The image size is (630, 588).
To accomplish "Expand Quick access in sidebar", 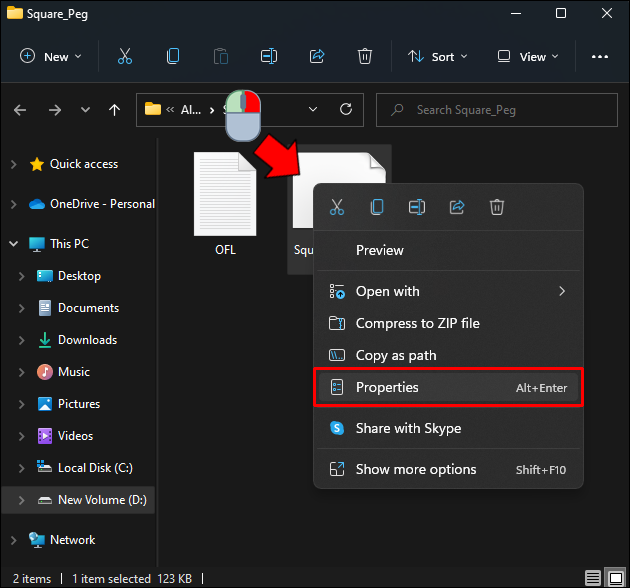I will [x=14, y=164].
